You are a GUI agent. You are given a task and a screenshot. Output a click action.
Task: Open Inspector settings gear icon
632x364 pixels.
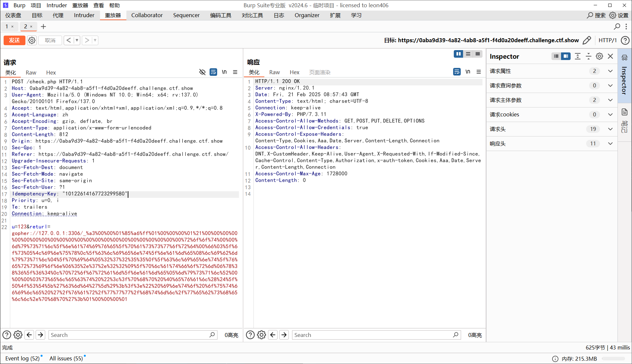point(599,56)
